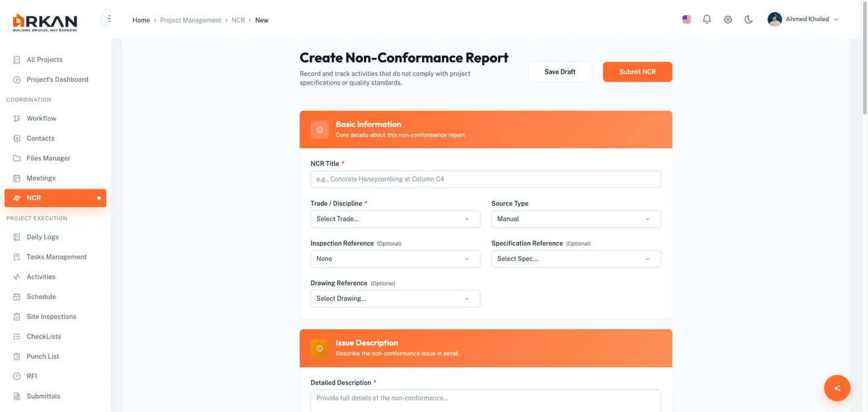Select Punch List from the sidebar
Screen dimensions: 868x412
pos(43,357)
